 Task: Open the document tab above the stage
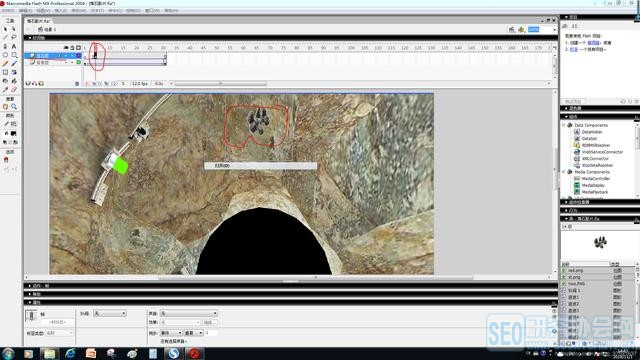[39, 21]
